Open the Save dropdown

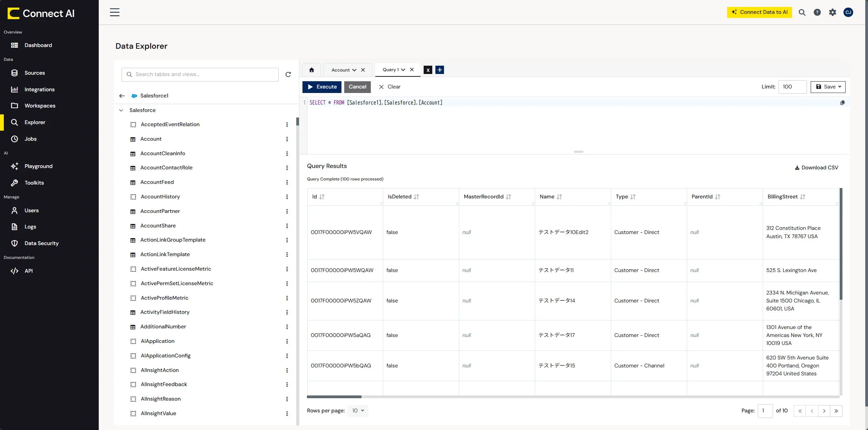pos(828,87)
